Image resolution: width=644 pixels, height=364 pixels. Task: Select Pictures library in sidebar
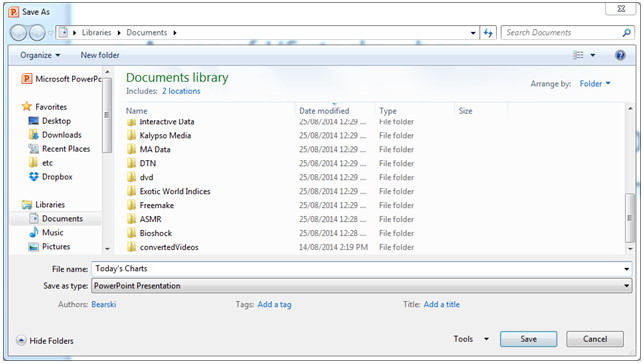click(49, 247)
